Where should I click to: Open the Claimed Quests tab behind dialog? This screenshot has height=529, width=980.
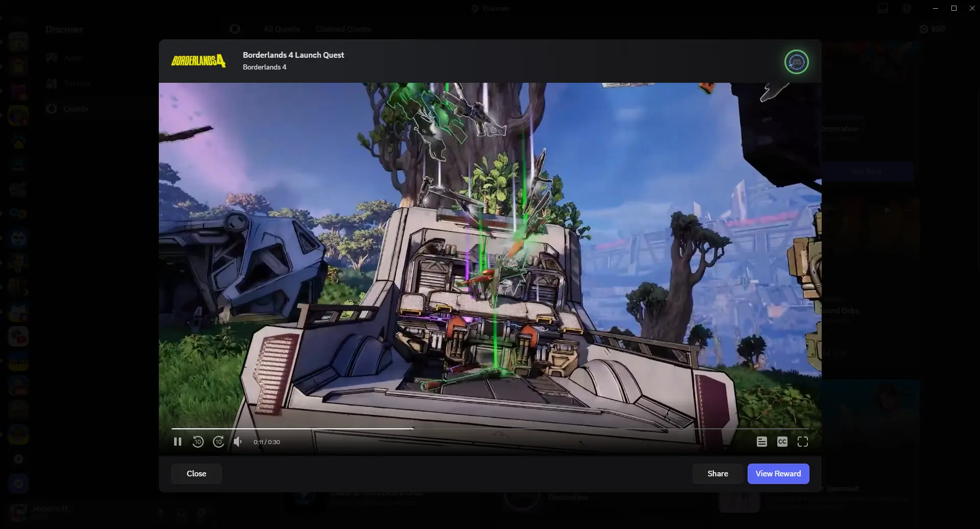(344, 29)
